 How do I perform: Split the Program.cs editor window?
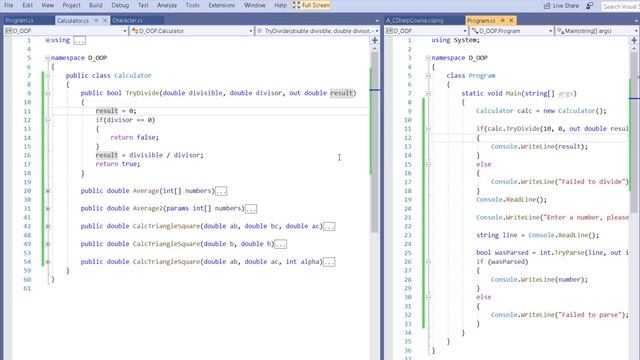click(x=634, y=40)
